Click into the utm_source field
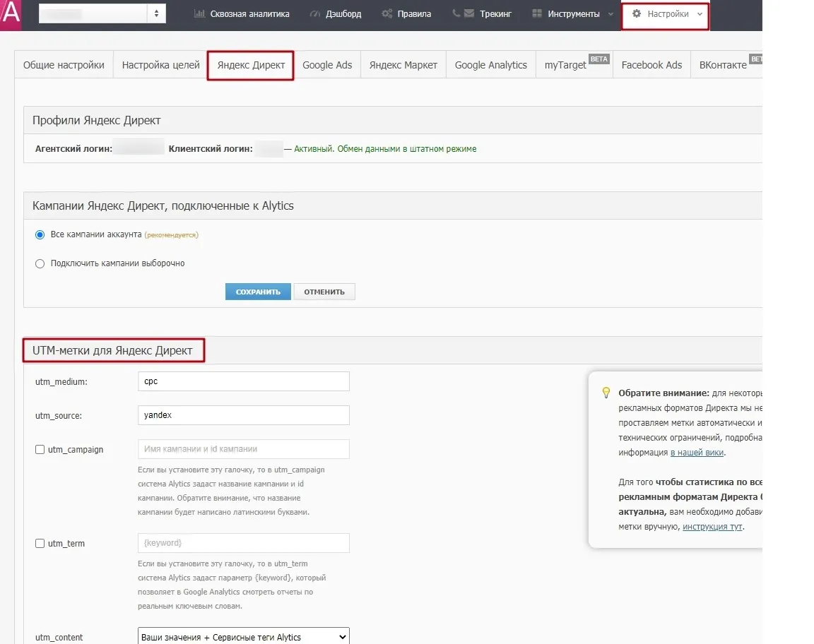The width and height of the screenshot is (814, 644). tap(244, 415)
